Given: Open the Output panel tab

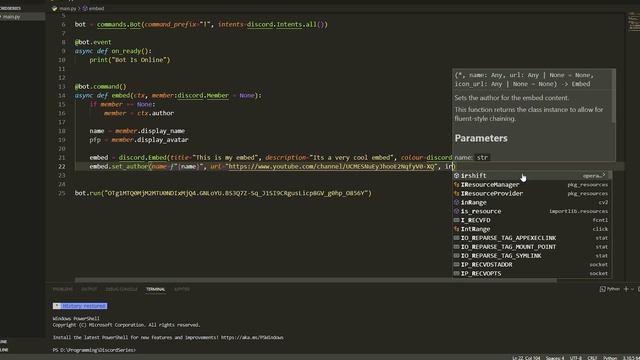Looking at the screenshot, I should pos(89,289).
